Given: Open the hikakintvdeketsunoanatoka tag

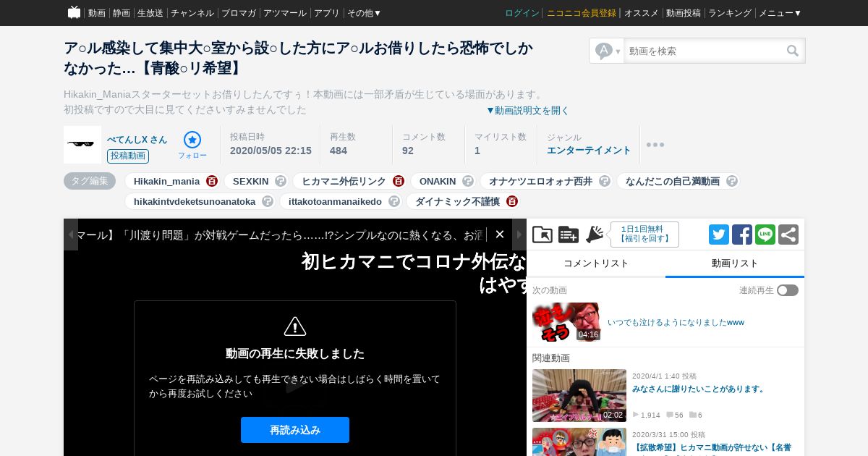Looking at the screenshot, I should coord(195,201).
